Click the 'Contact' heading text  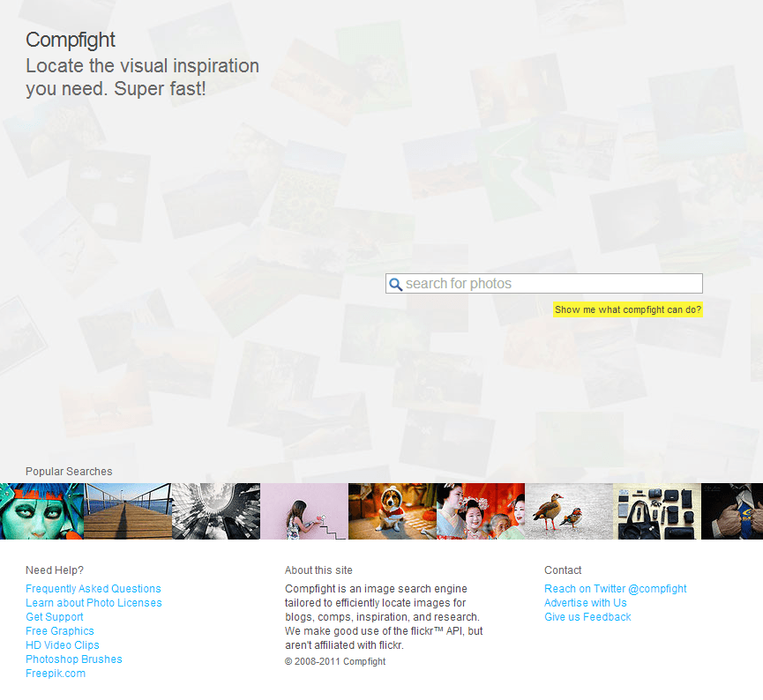click(563, 570)
